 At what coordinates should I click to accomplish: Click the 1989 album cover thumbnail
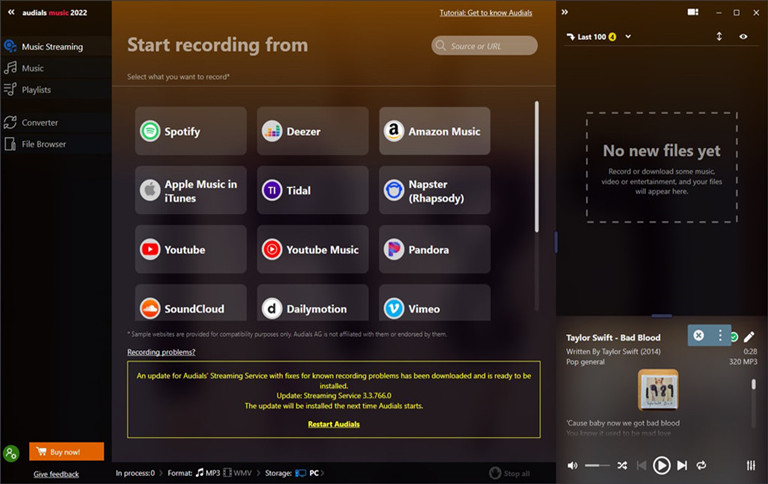(658, 390)
